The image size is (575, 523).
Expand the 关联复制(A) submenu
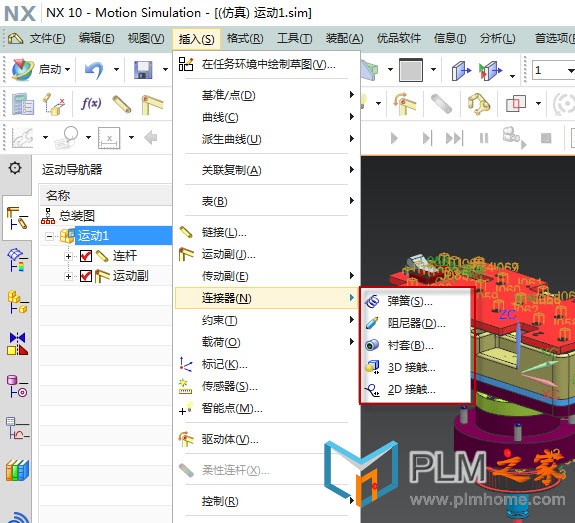click(x=267, y=170)
